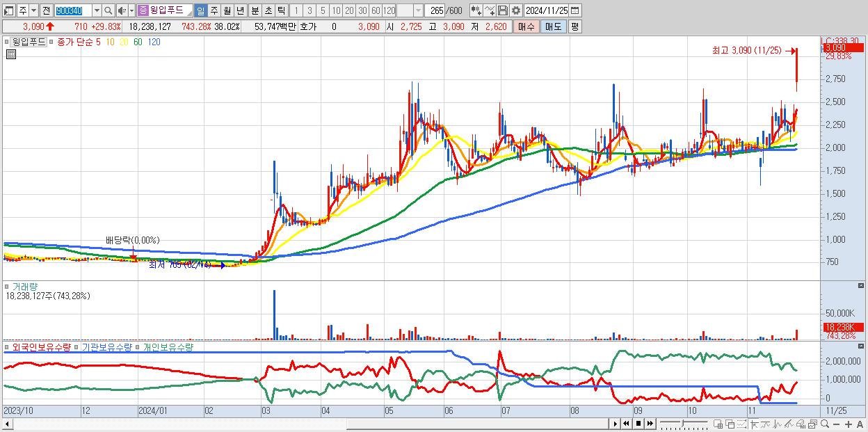This screenshot has height=432, width=868.
Task: Click the date field 2024/11/25
Action: [547, 10]
